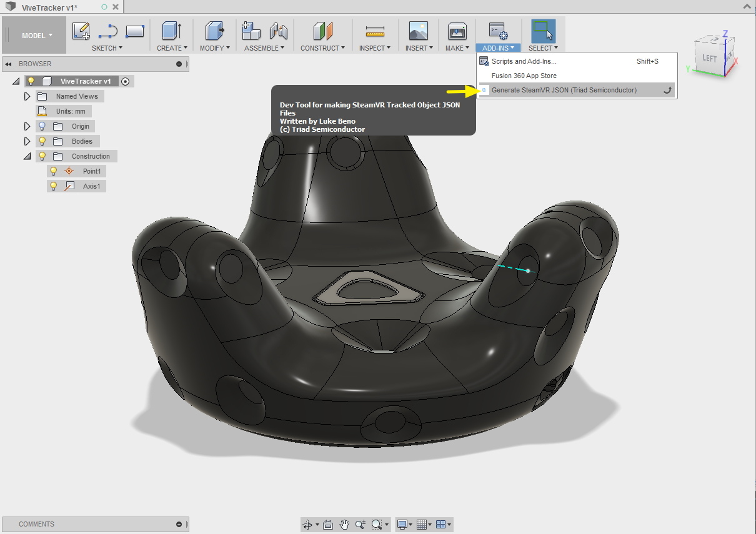Toggle ViveTracker v1 visibility light bulb
This screenshot has height=534, width=756.
click(x=31, y=81)
